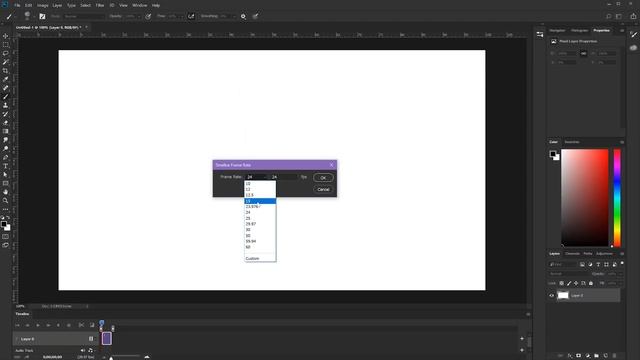Open smoothing options gear icon

point(243,16)
